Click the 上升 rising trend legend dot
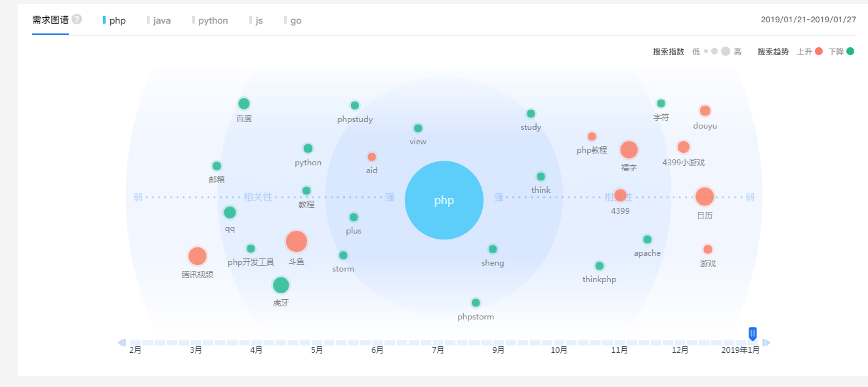 [818, 51]
